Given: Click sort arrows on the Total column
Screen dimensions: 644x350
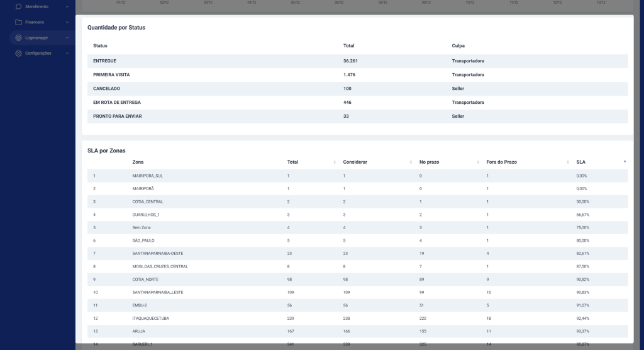Looking at the screenshot, I should point(335,162).
